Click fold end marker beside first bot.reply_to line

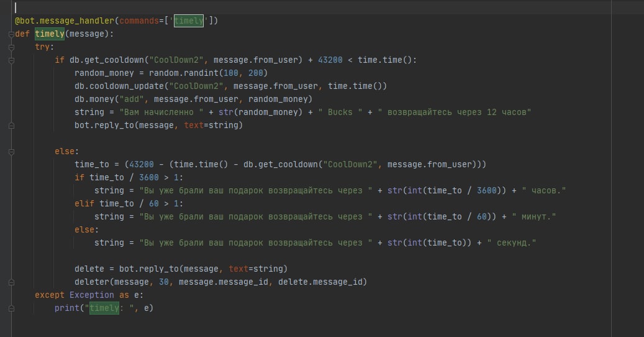12,126
